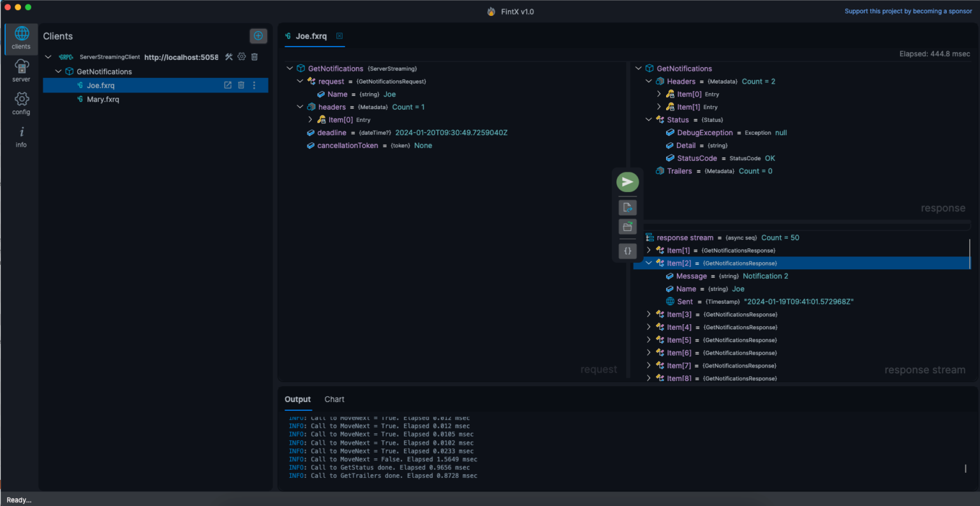Viewport: 980px width, 506px height.
Task: Open the config section from the sidebar
Action: 21,102
